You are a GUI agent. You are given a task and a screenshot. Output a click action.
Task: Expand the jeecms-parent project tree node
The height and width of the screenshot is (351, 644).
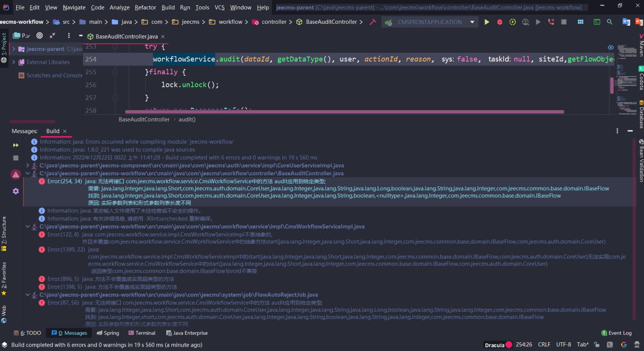pos(14,49)
